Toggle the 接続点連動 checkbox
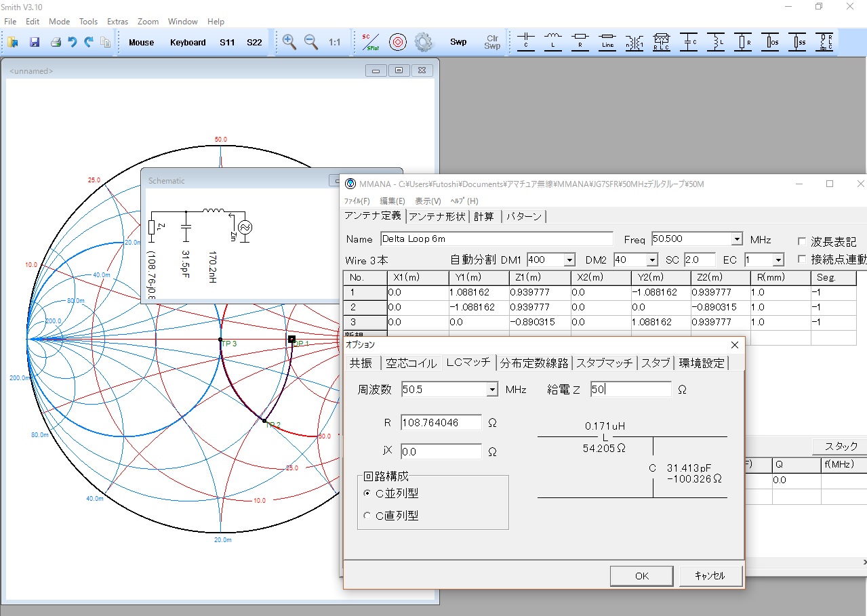This screenshot has height=616, width=867. [802, 259]
